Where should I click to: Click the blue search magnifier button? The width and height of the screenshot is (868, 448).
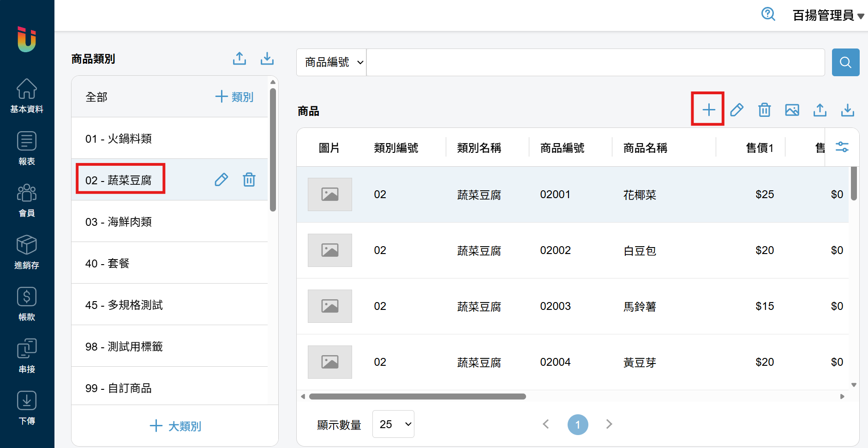click(x=845, y=62)
